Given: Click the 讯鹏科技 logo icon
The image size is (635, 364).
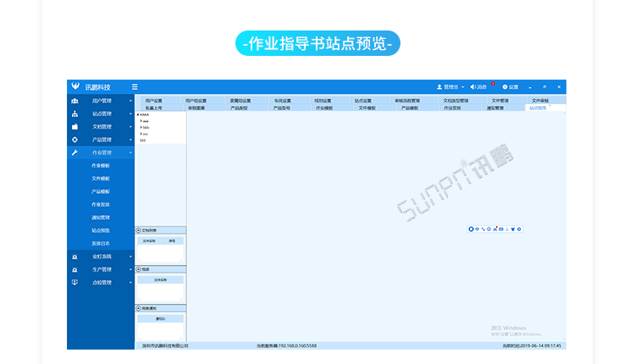Looking at the screenshot, I should (75, 85).
